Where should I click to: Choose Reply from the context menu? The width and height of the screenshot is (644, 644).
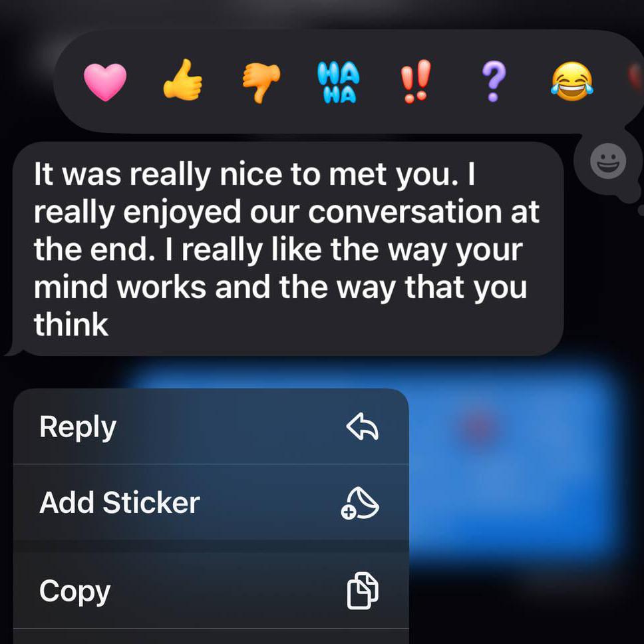(211, 426)
